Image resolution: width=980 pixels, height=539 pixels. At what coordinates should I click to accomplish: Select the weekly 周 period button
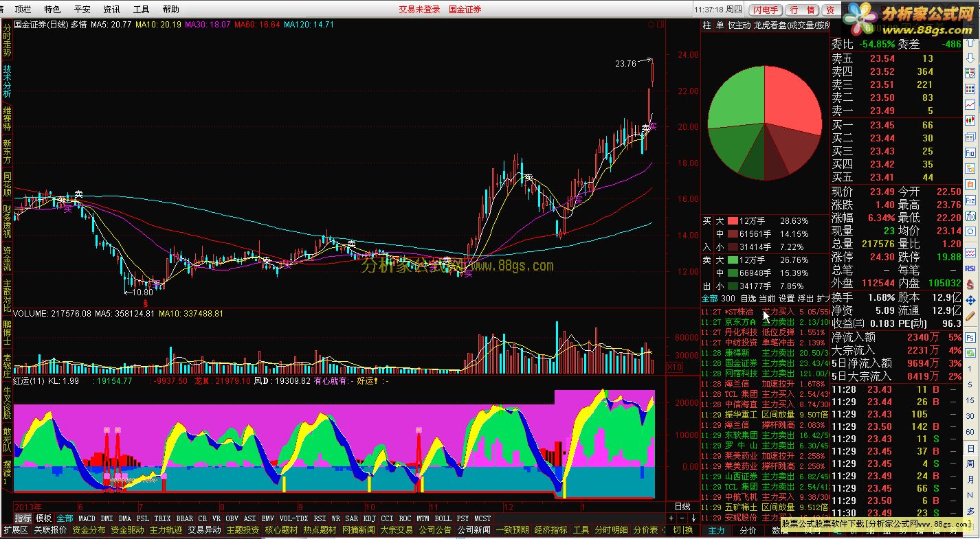[x=970, y=464]
